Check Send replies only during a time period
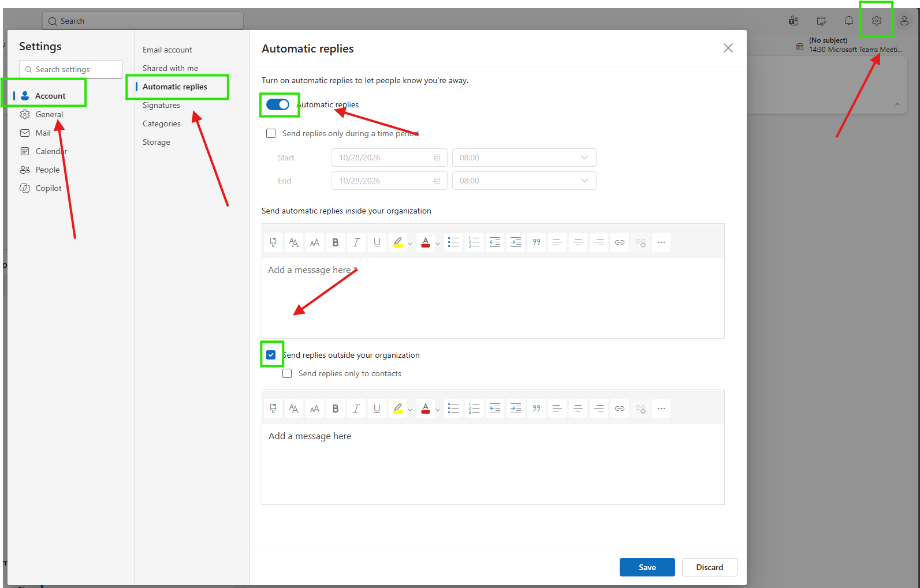The height and width of the screenshot is (588, 920). click(x=271, y=133)
